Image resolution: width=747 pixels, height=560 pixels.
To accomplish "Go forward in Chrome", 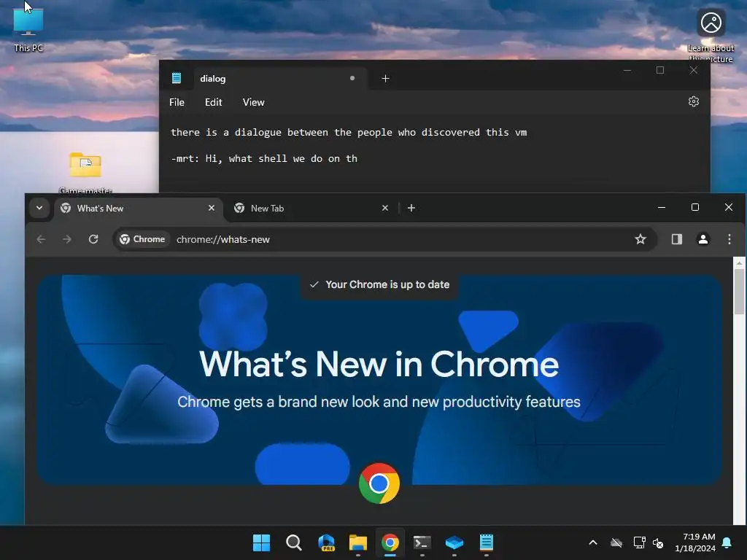I will tap(67, 239).
